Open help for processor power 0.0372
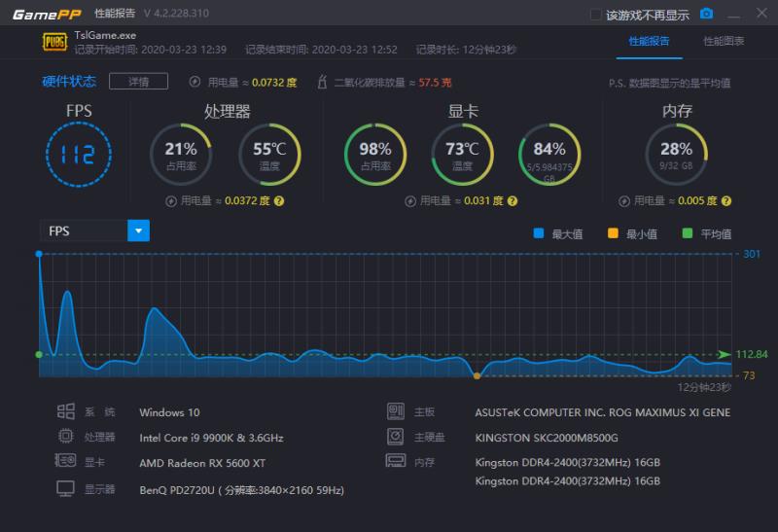 279,201
